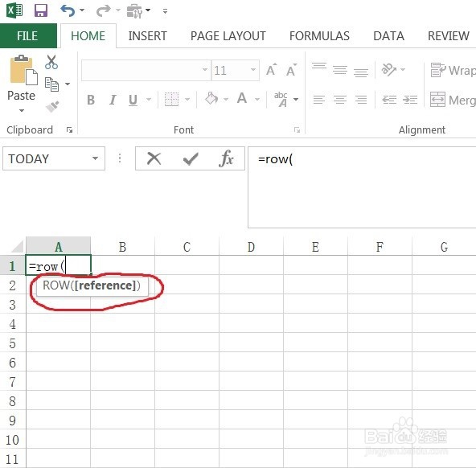Open the Fill Color dropdown arrow

[x=226, y=99]
